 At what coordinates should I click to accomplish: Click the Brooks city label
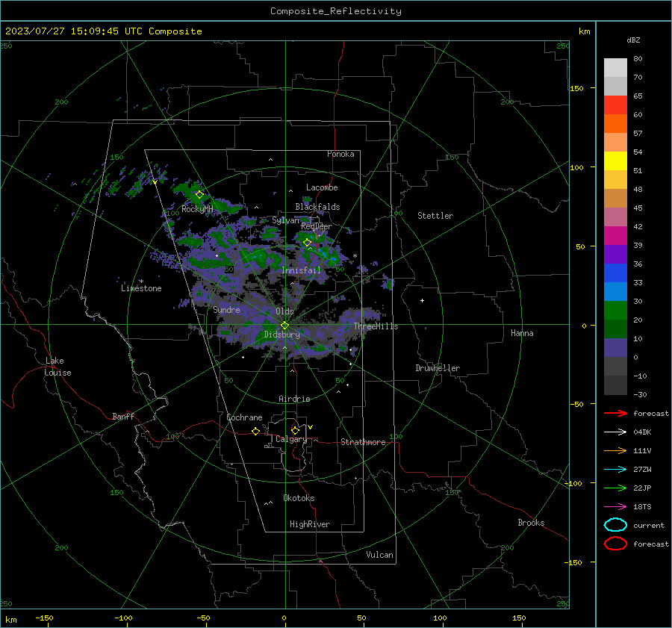click(531, 523)
